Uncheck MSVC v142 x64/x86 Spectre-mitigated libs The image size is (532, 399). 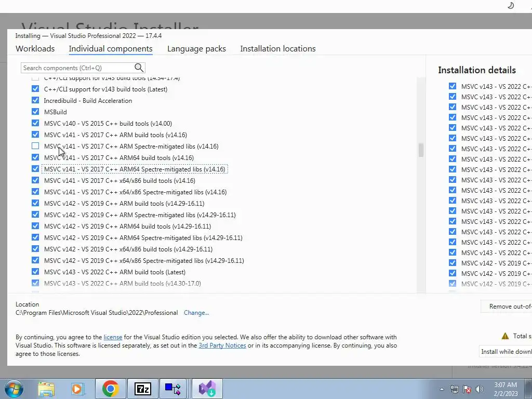35,260
